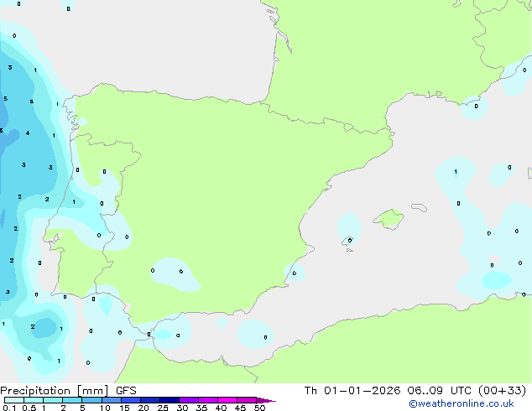Click the "1" precipitation value north of Menorca
The image size is (532, 411).
coord(456,172)
